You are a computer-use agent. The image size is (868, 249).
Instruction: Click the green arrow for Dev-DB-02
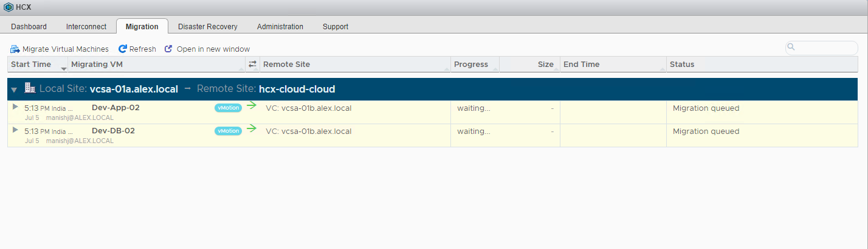click(x=252, y=129)
